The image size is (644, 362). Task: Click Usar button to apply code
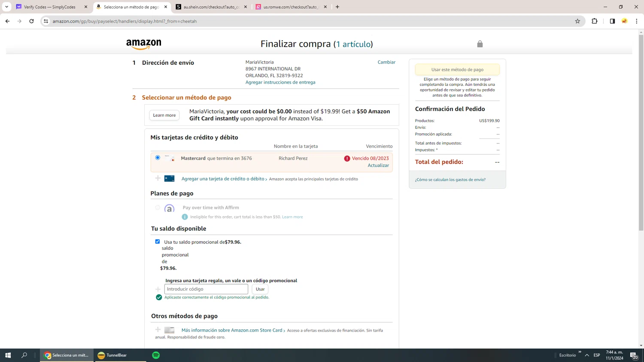[x=260, y=289]
